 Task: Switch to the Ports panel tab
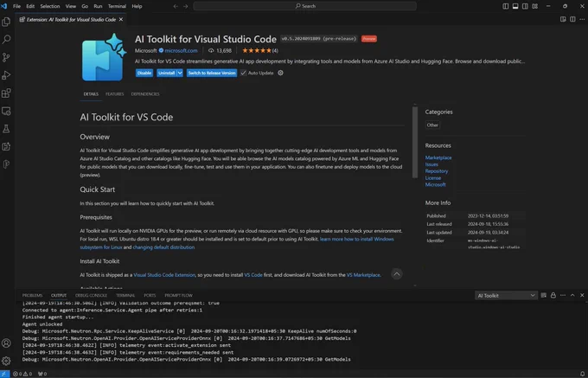(x=150, y=296)
